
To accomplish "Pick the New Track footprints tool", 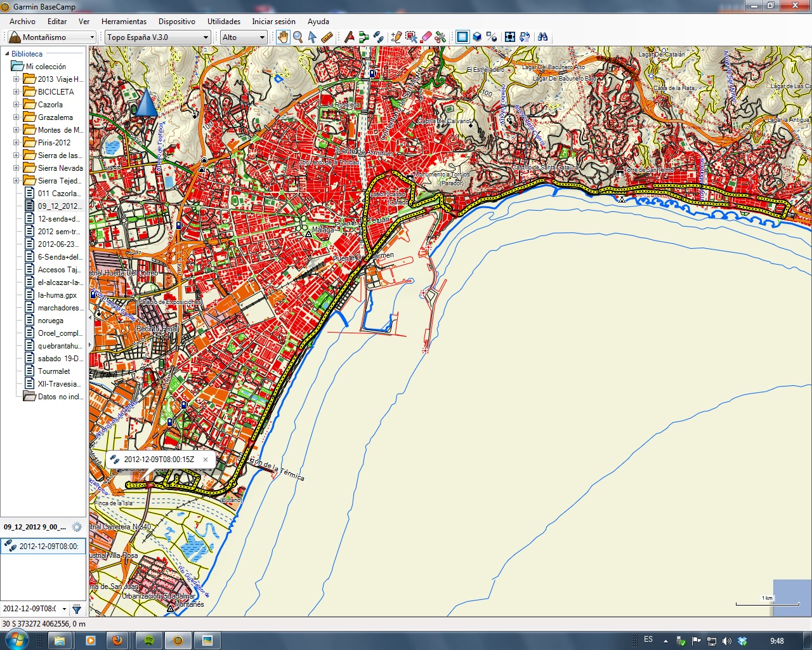I will click(x=379, y=37).
